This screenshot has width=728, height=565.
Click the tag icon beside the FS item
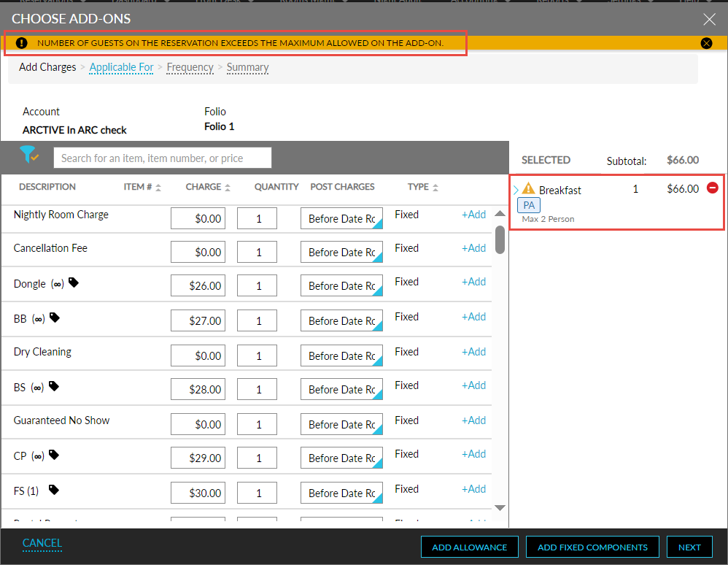pos(55,488)
